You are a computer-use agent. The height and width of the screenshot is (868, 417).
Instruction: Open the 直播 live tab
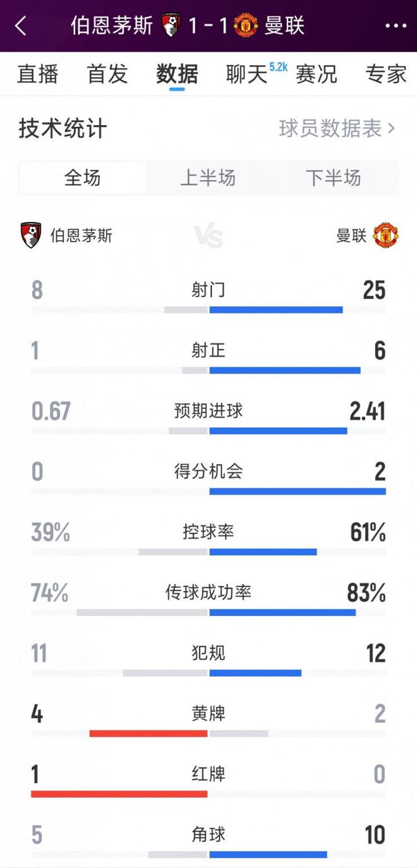(38, 75)
